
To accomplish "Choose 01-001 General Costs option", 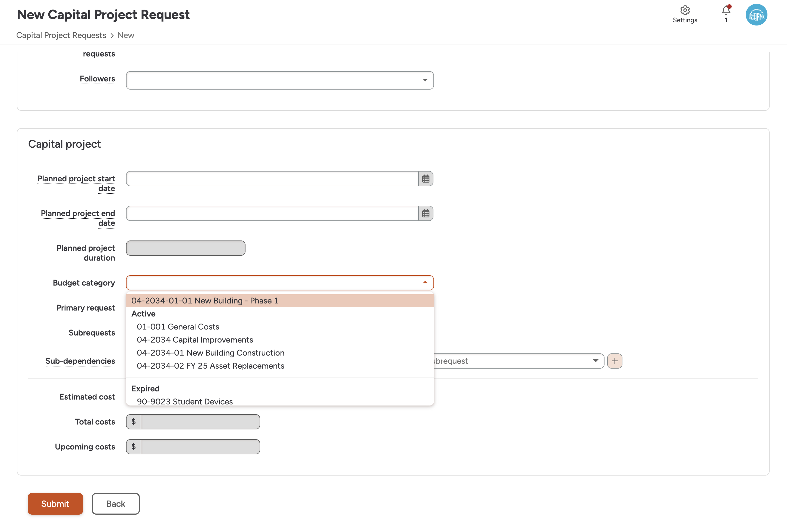I will pyautogui.click(x=178, y=327).
